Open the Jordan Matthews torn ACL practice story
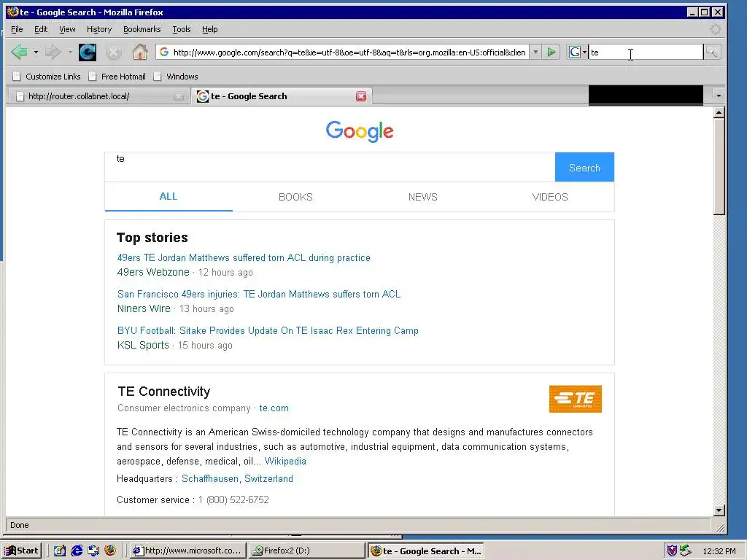The height and width of the screenshot is (560, 747). tap(244, 257)
